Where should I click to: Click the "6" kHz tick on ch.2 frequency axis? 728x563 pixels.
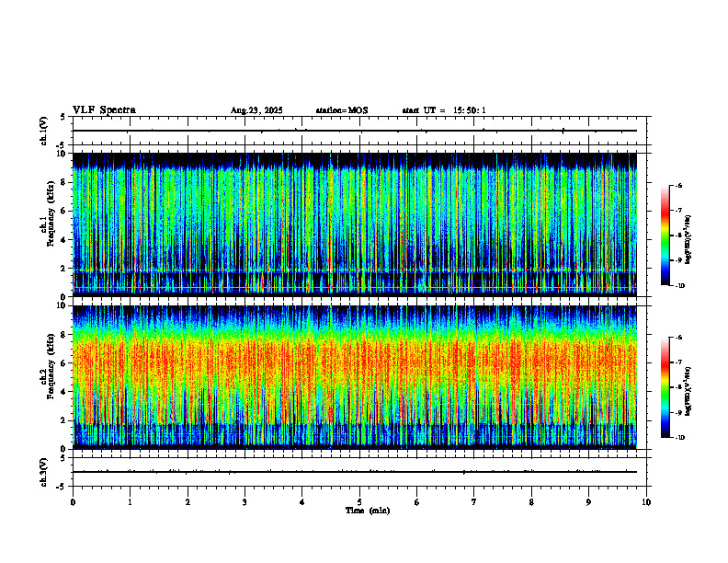[x=64, y=363]
